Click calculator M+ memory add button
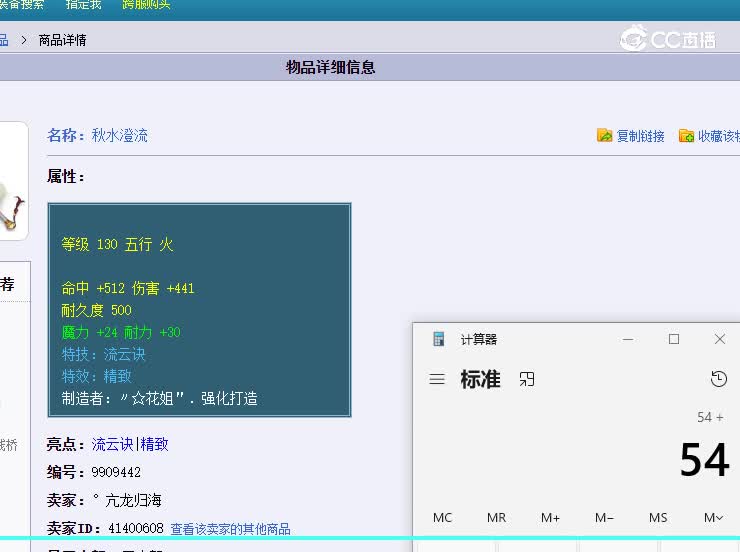This screenshot has height=552, width=740. click(x=550, y=518)
